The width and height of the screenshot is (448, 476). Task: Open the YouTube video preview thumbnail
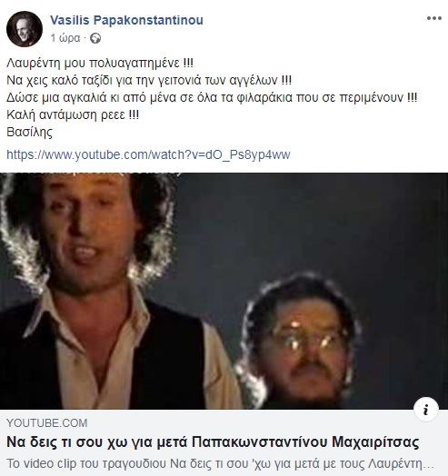click(224, 291)
